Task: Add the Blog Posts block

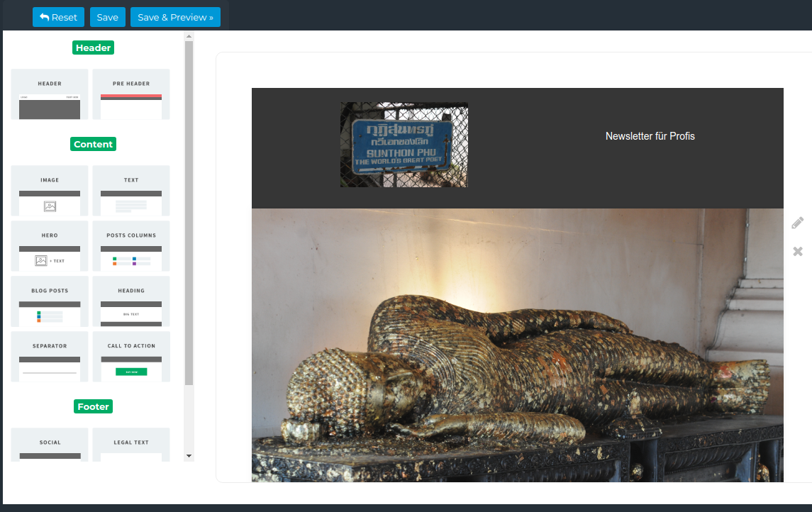Action: [x=50, y=301]
